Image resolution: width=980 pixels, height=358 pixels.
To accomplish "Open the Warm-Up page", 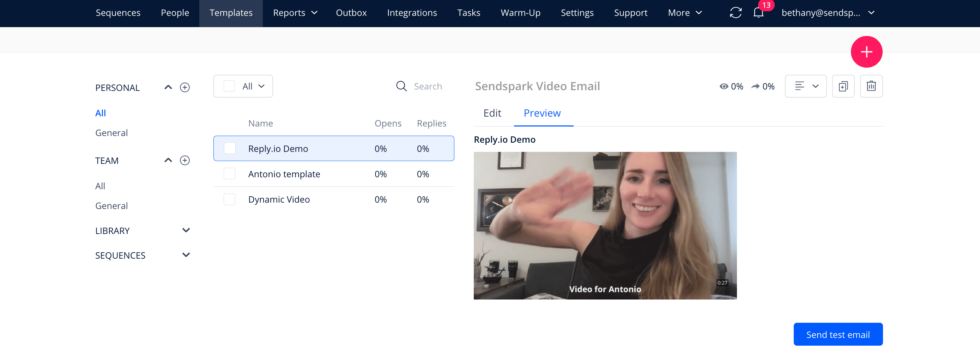I will click(x=520, y=13).
